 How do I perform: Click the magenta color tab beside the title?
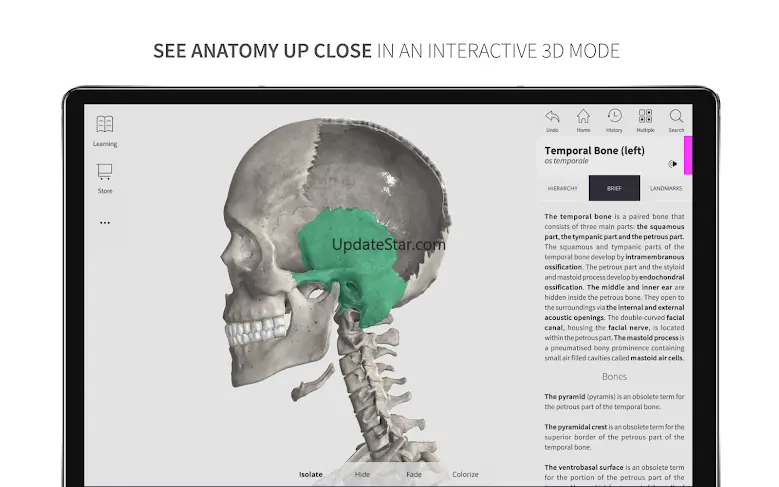pyautogui.click(x=688, y=156)
